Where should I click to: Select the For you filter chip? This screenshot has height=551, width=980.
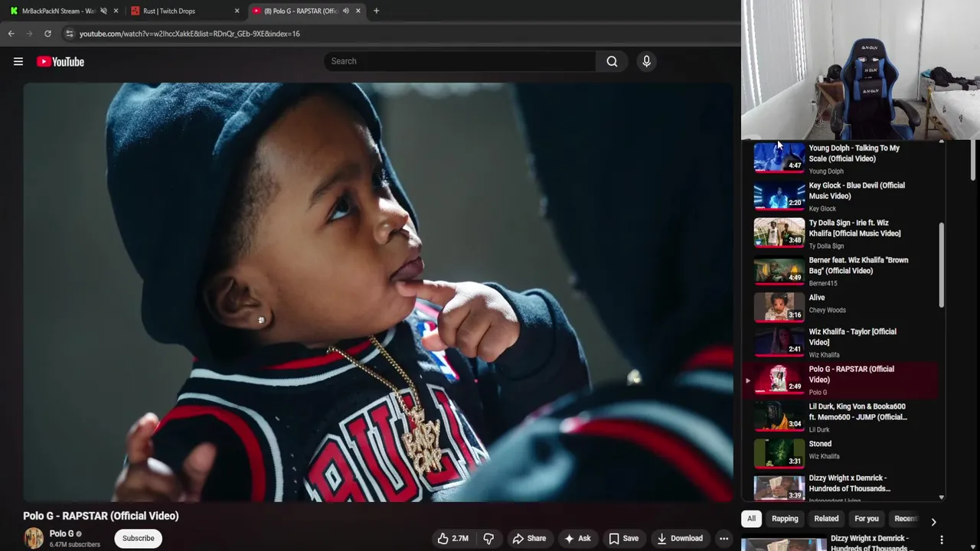pos(867,519)
